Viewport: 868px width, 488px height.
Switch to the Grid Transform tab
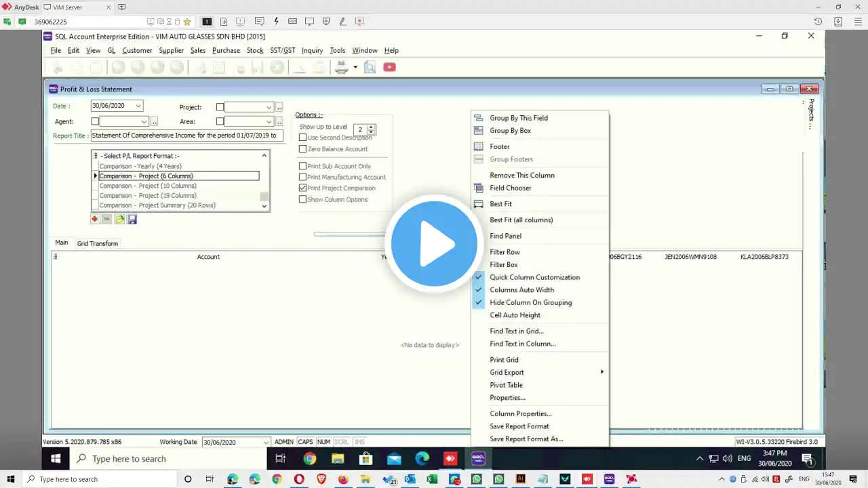(x=98, y=243)
